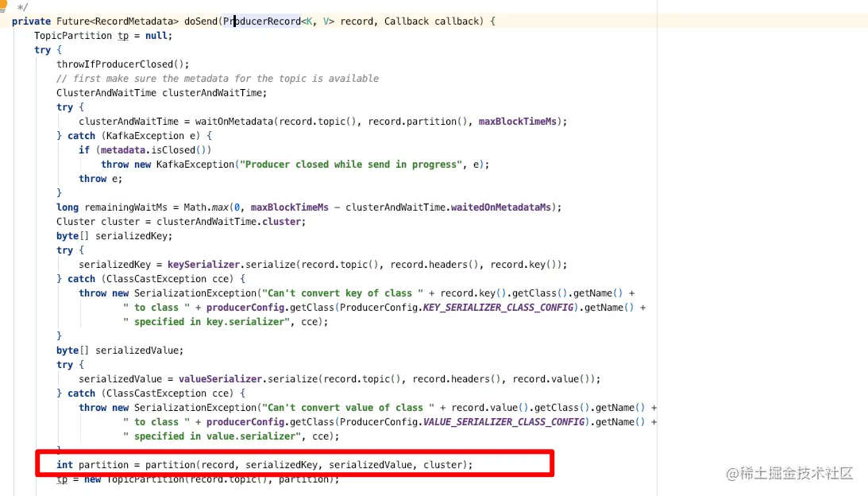
Task: Click 'serializedValue' argument in partition(...) call
Action: 370,465
